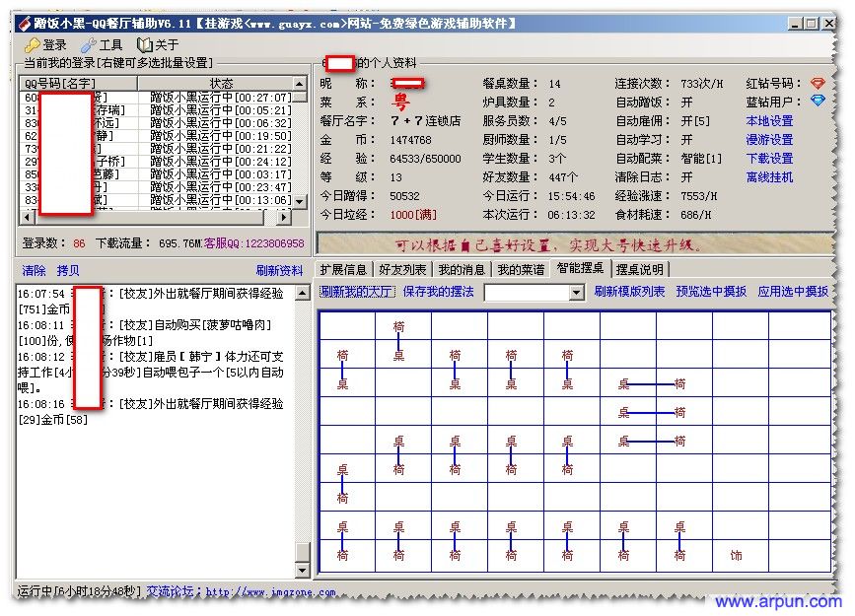Click login list scroll down arrow
This screenshot has width=855, height=616.
pyautogui.click(x=300, y=201)
